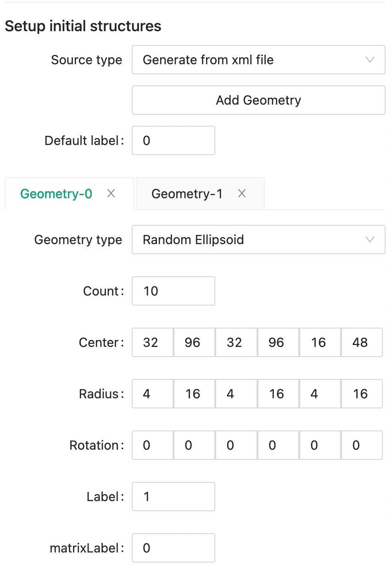Image resolution: width=392 pixels, height=569 pixels.
Task: Click the matrixLabel input field
Action: click(173, 548)
